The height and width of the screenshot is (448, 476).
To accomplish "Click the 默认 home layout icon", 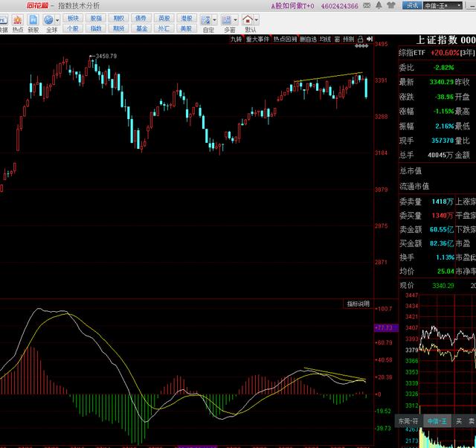I will tap(249, 20).
